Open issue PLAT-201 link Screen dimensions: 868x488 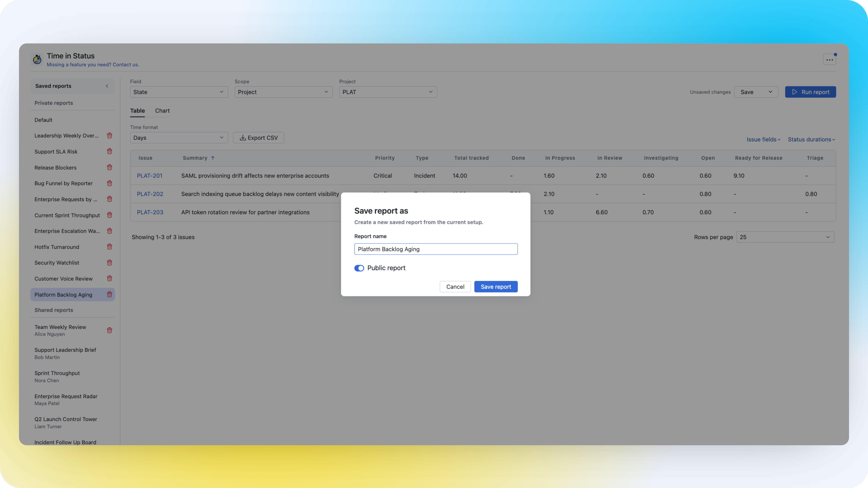[x=150, y=176]
